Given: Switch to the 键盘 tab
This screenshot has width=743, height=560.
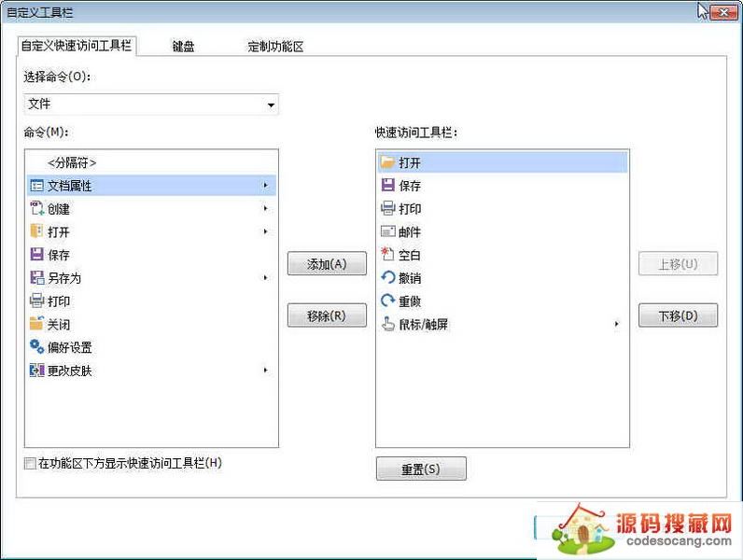Looking at the screenshot, I should coord(183,47).
